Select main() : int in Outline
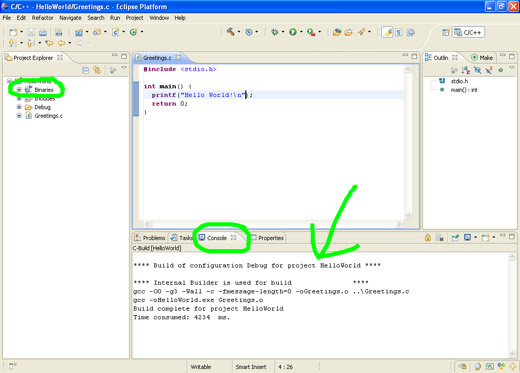Image resolution: width=520 pixels, height=373 pixels. coord(464,90)
